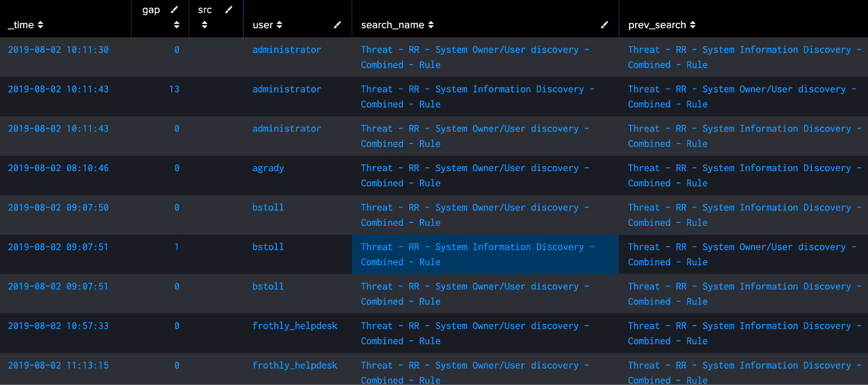Click the gap column header label
The height and width of the screenshot is (385, 868).
pyautogui.click(x=151, y=10)
